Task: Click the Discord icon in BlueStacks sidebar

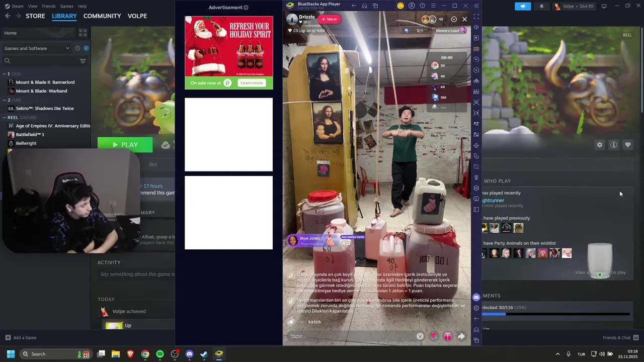Action: 476,297
